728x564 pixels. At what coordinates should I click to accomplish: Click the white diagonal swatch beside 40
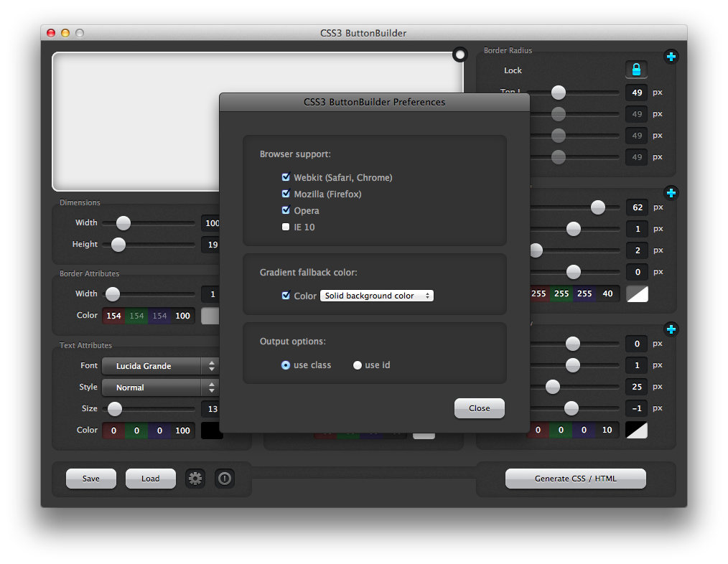point(637,293)
